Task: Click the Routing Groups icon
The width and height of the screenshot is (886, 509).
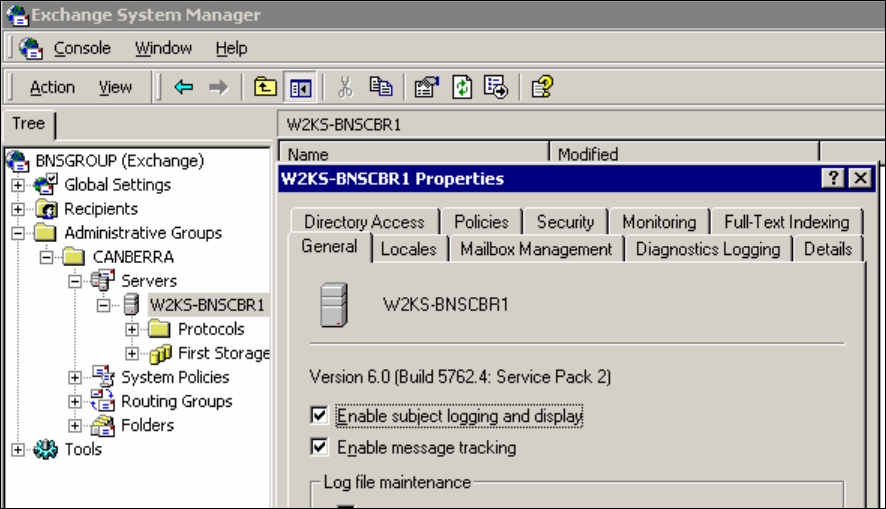Action: (102, 401)
